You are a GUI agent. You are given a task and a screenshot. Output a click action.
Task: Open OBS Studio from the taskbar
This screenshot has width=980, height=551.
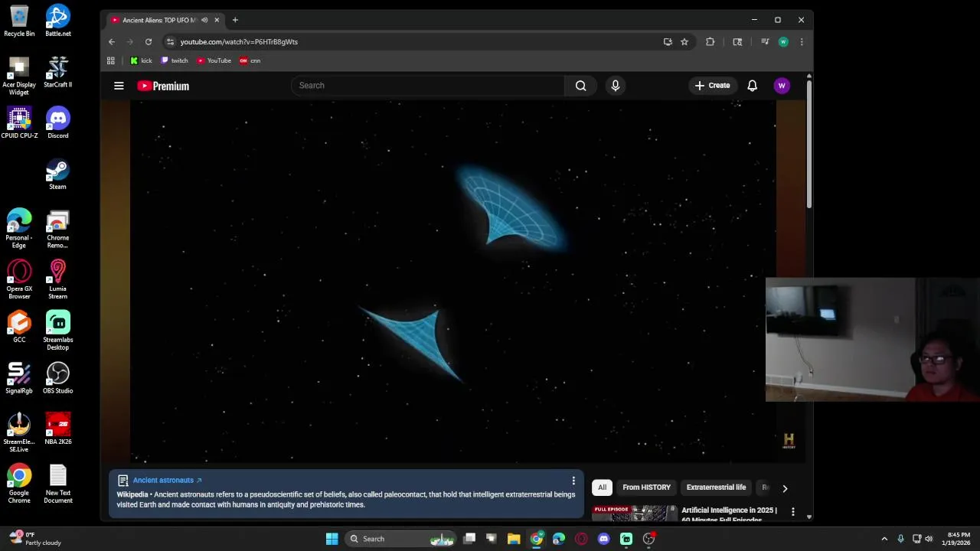tap(648, 539)
